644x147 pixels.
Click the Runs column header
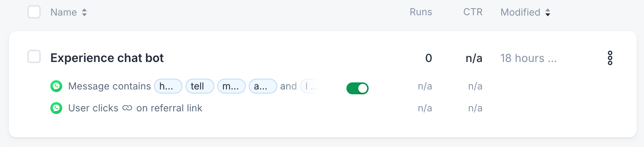coord(421,12)
